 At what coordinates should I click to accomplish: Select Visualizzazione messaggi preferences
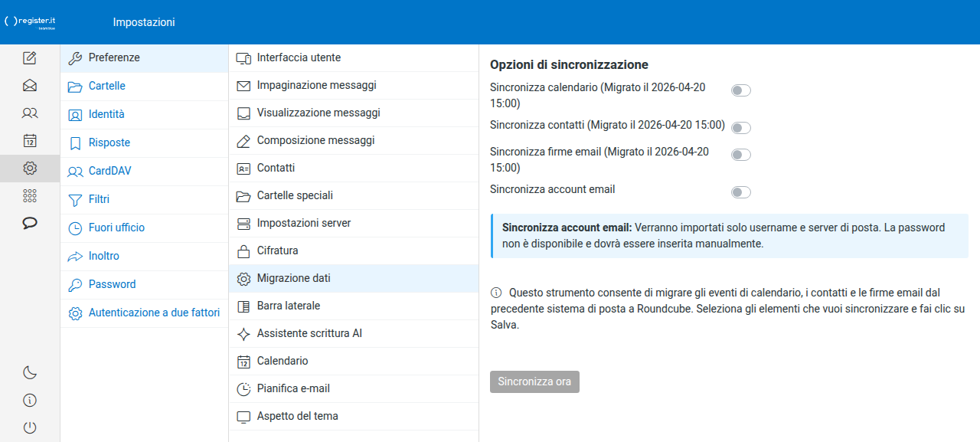coord(354,113)
